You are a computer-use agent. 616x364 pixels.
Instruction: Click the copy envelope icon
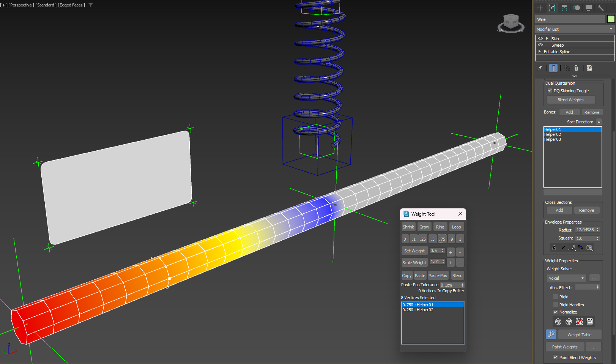pyautogui.click(x=580, y=247)
